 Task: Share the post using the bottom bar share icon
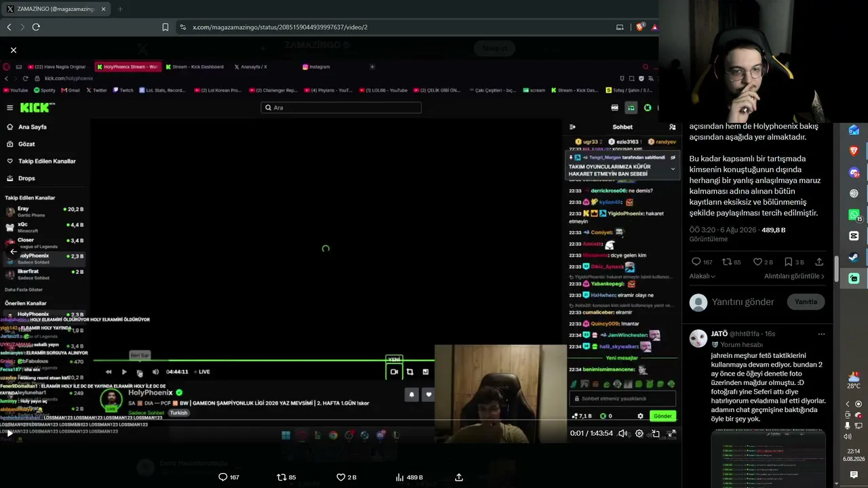tap(459, 477)
